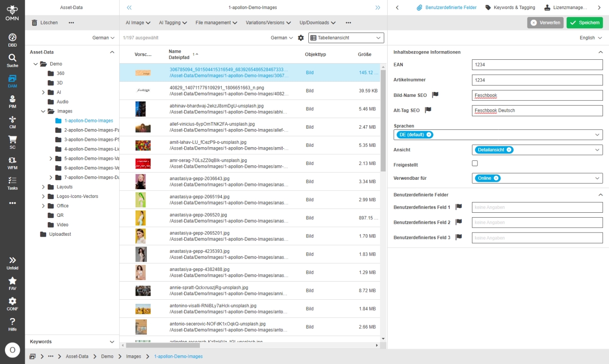The image size is (609, 364).
Task: Expand the Layouts folder in tree
Action: tap(43, 187)
